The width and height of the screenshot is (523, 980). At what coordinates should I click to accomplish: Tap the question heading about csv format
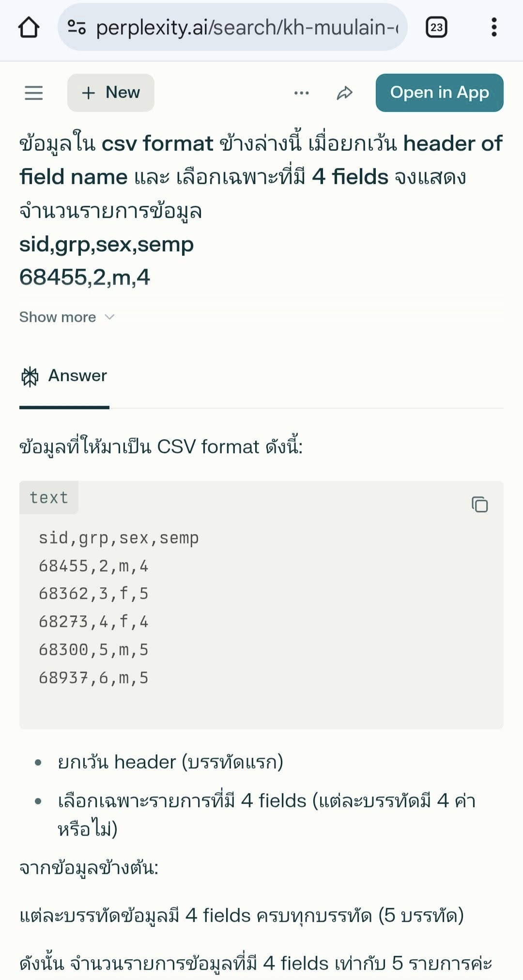tap(261, 176)
